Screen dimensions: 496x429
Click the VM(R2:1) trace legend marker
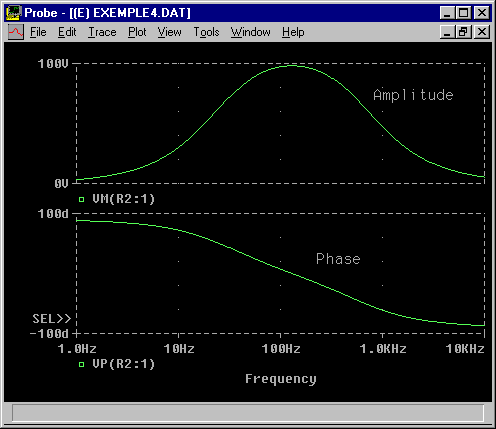click(x=81, y=199)
